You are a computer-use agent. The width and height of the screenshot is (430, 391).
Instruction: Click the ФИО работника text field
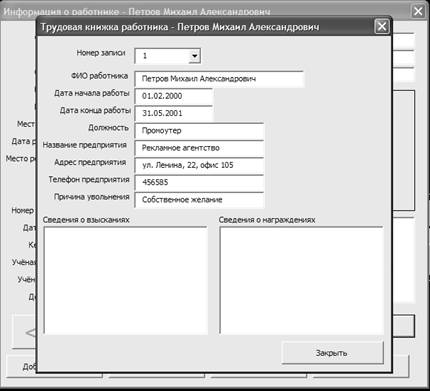(x=219, y=79)
